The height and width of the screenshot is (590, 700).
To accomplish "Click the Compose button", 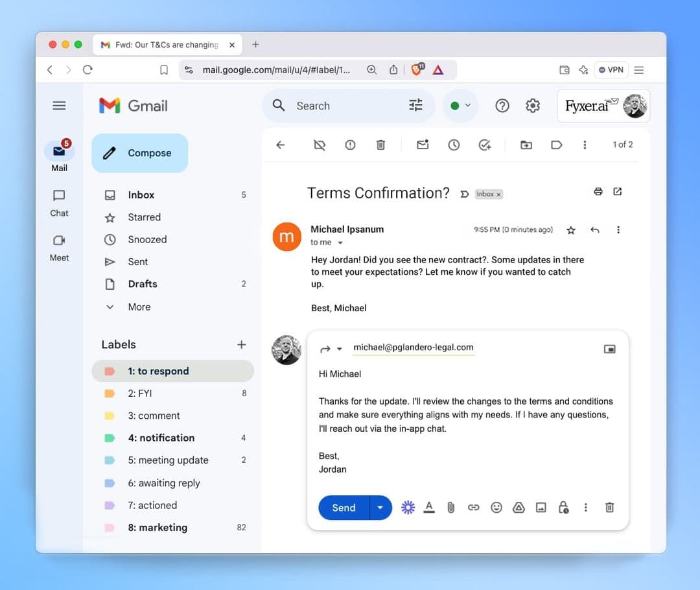I will pyautogui.click(x=139, y=153).
